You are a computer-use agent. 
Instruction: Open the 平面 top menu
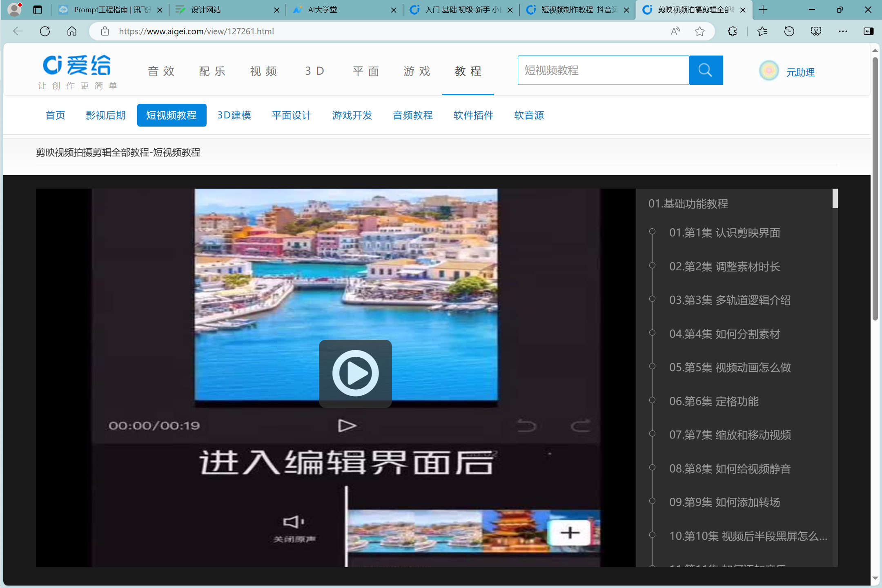(x=366, y=71)
